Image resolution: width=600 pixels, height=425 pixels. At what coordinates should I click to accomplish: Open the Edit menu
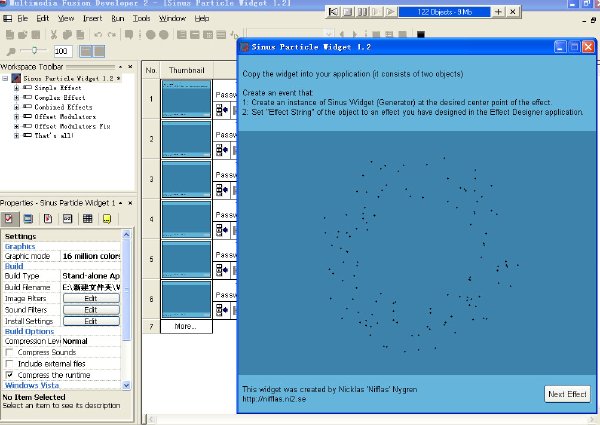pyautogui.click(x=42, y=18)
